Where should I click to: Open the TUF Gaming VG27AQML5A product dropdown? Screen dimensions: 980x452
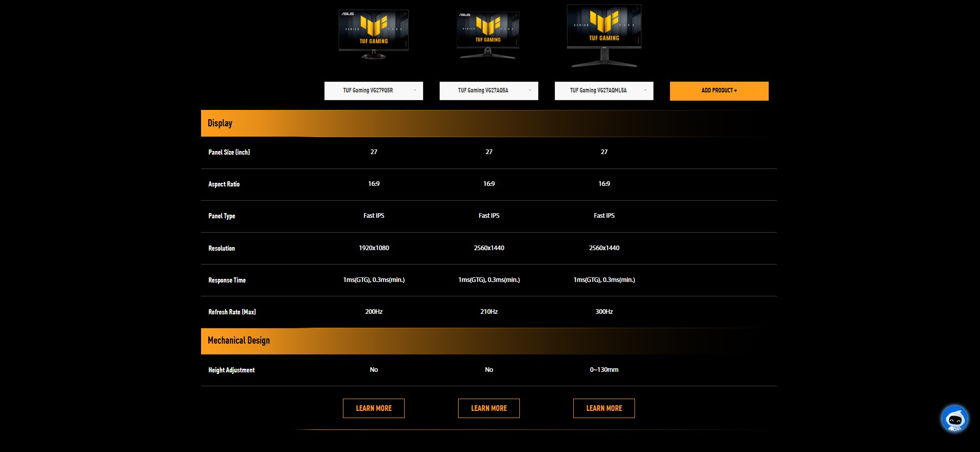point(604,91)
